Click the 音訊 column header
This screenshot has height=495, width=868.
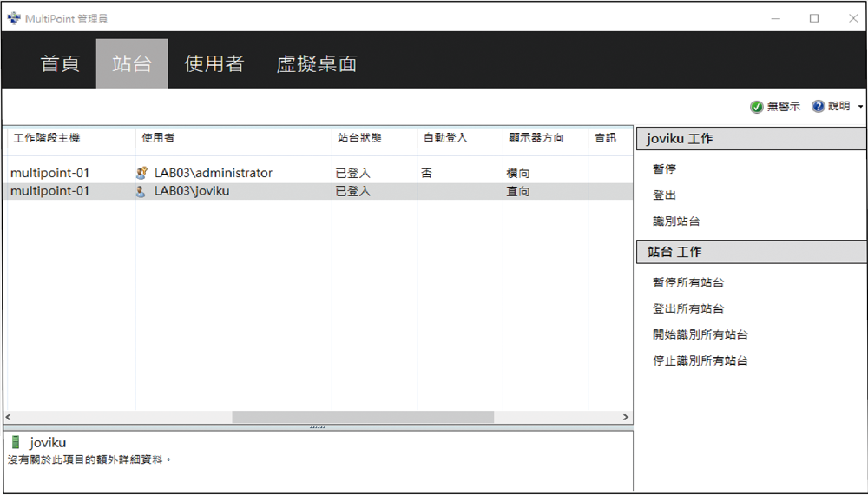coord(606,138)
